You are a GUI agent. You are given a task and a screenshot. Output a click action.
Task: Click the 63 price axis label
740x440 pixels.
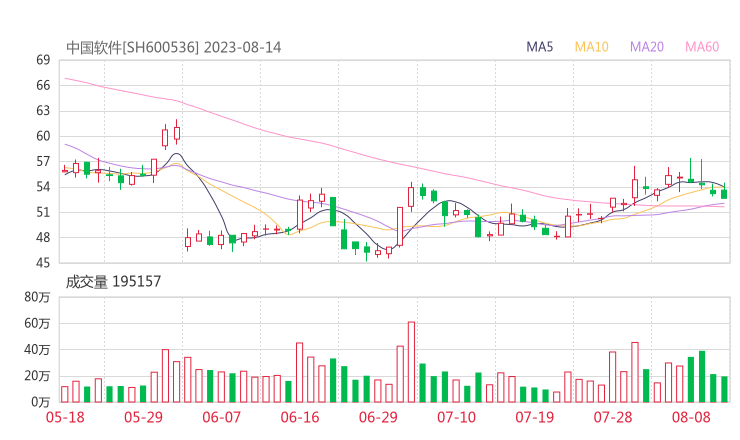click(x=43, y=110)
